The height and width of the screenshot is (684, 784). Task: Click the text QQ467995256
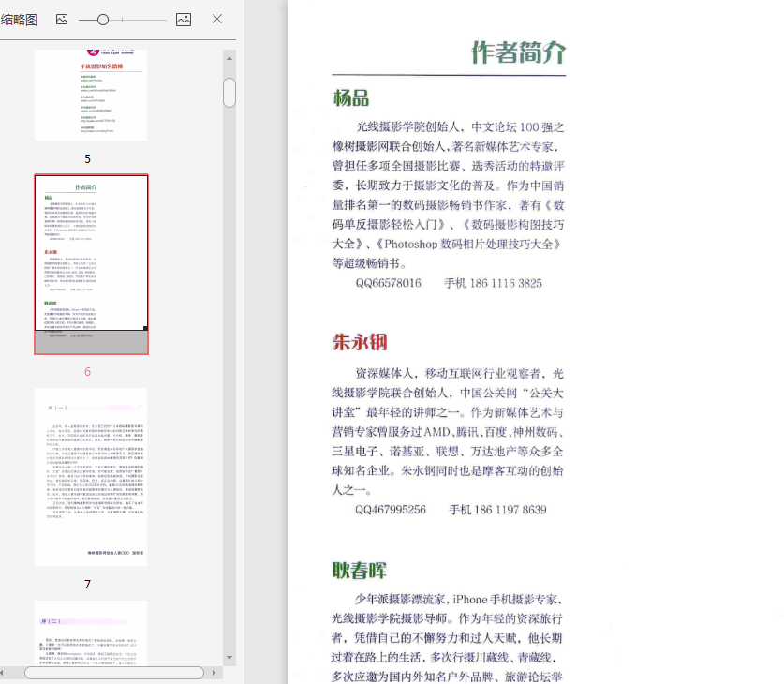[391, 510]
